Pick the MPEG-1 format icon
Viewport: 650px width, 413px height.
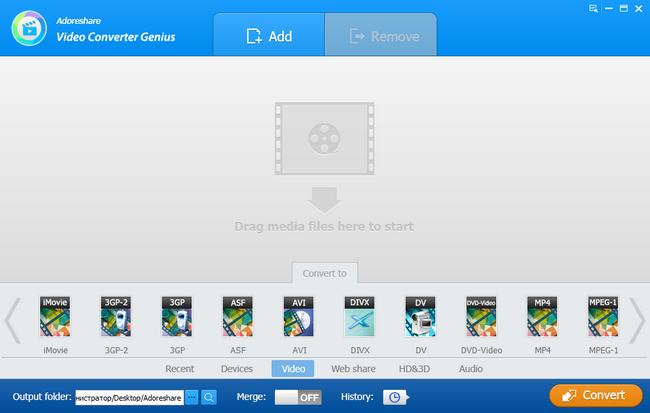[603, 316]
